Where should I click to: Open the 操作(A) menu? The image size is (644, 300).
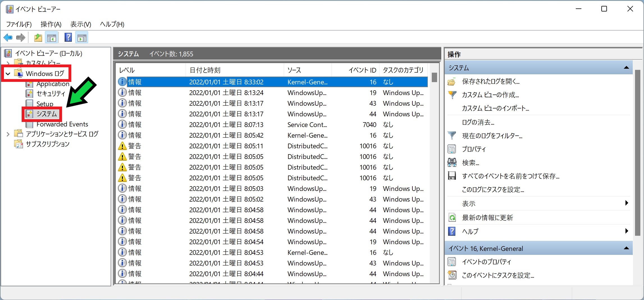(x=51, y=24)
